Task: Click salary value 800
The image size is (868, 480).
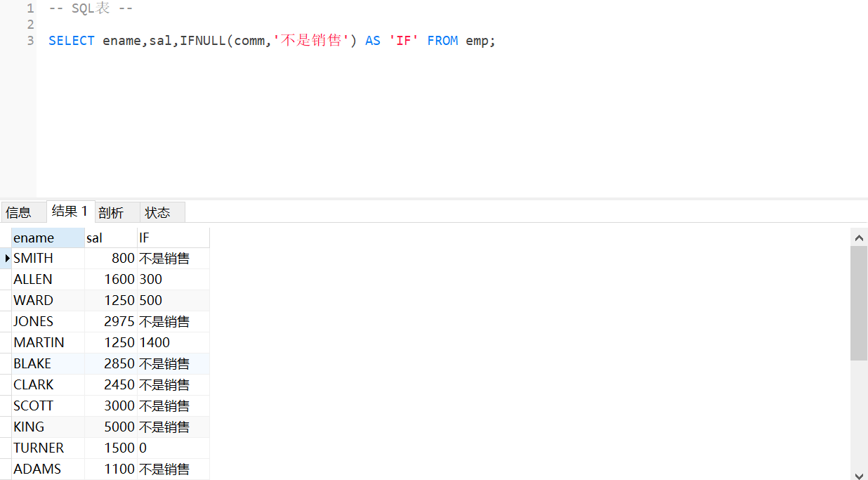Action: [110, 259]
